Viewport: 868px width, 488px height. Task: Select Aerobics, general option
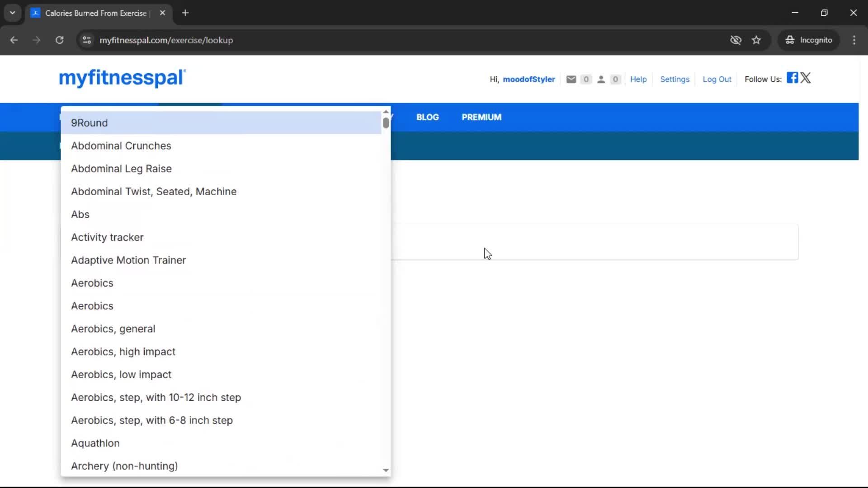point(221,329)
